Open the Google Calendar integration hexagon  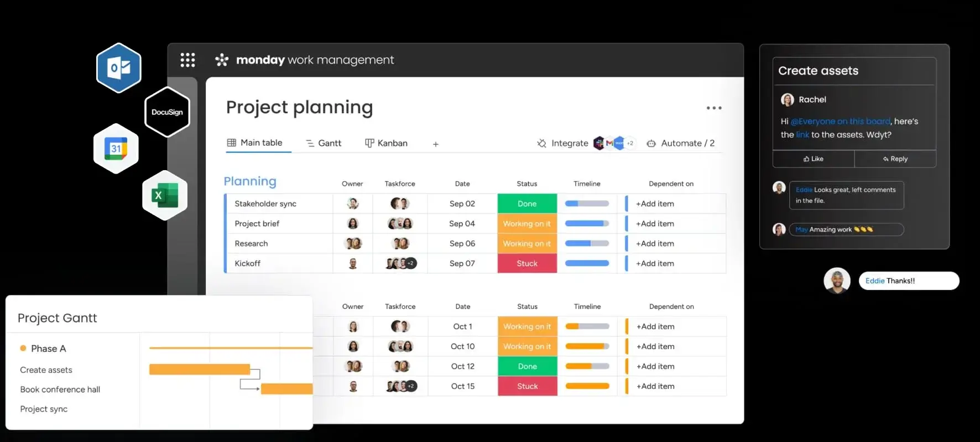(116, 149)
